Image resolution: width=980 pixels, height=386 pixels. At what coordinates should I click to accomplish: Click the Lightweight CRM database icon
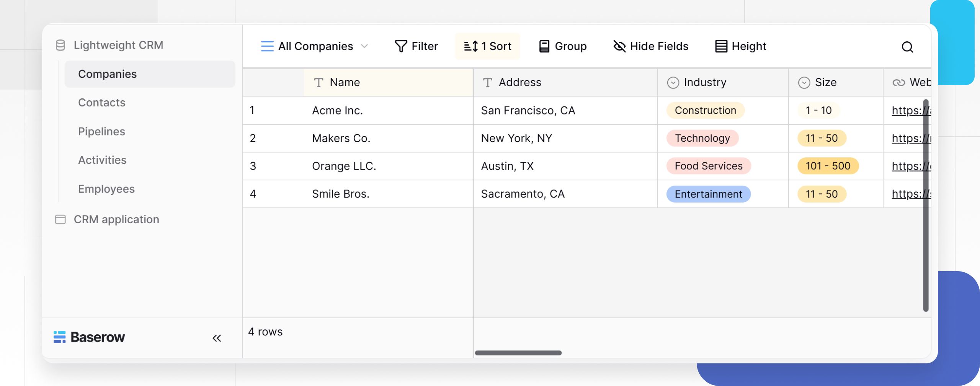[x=60, y=45]
